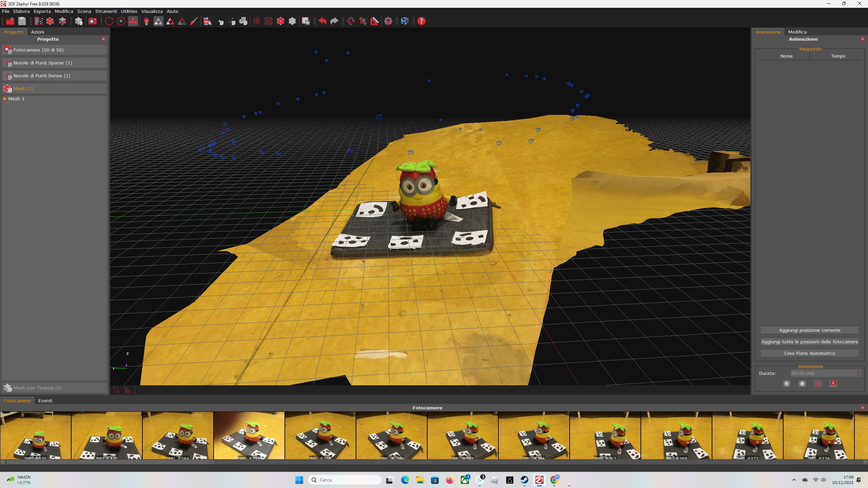Click the red help question mark icon
This screenshot has width=868, height=488.
pos(421,21)
